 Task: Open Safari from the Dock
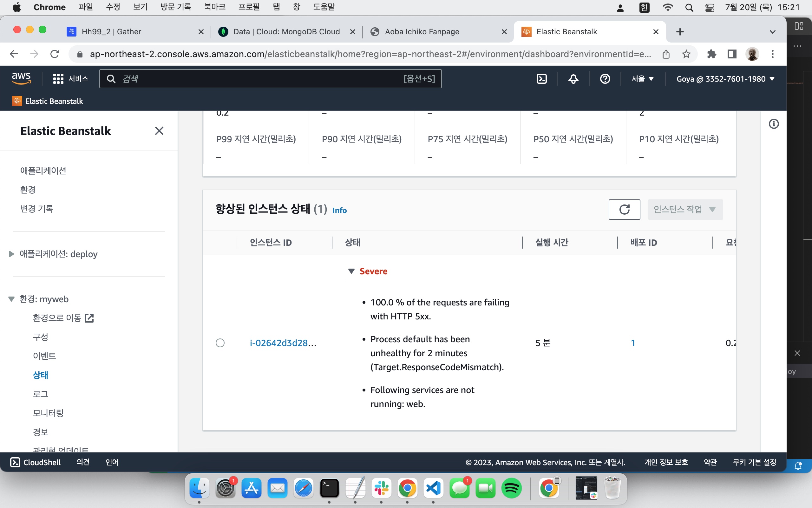(x=303, y=488)
